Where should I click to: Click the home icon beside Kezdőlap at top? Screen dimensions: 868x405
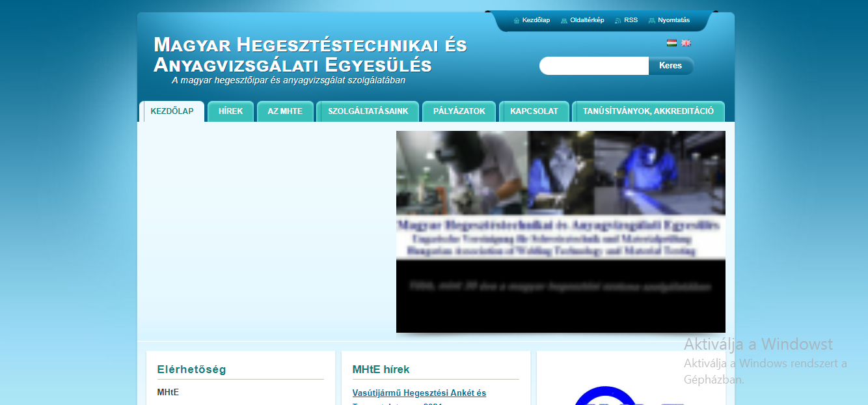tap(517, 20)
